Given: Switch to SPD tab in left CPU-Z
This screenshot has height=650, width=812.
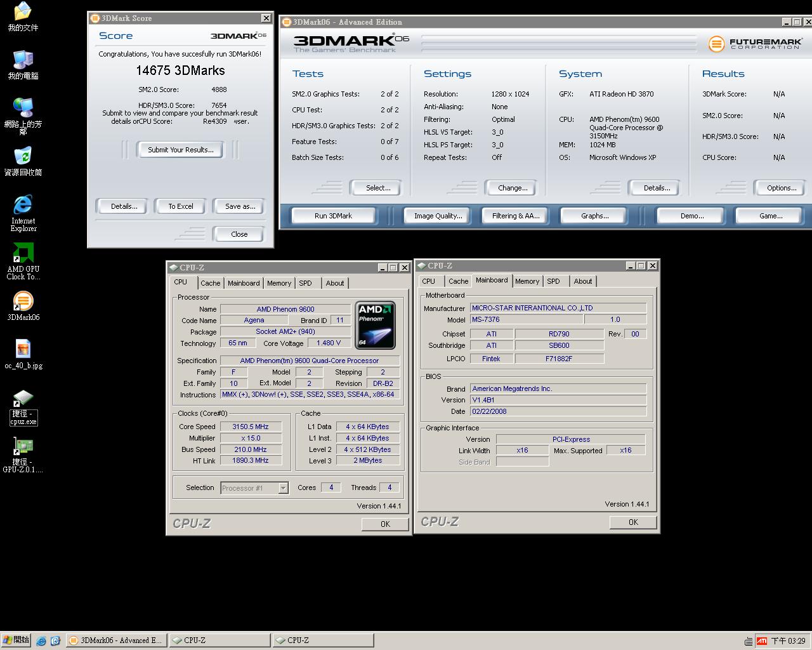Looking at the screenshot, I should point(306,283).
